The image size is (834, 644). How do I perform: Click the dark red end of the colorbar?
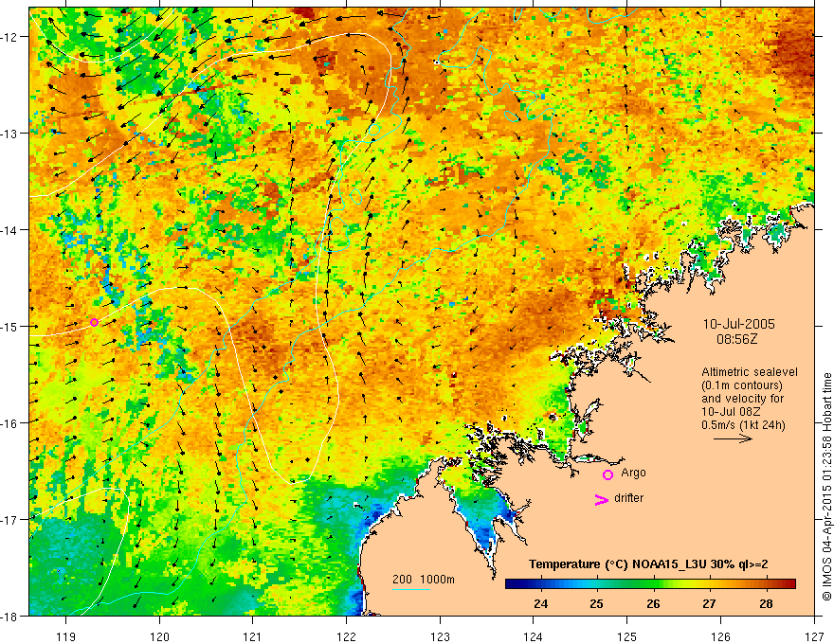click(x=789, y=584)
